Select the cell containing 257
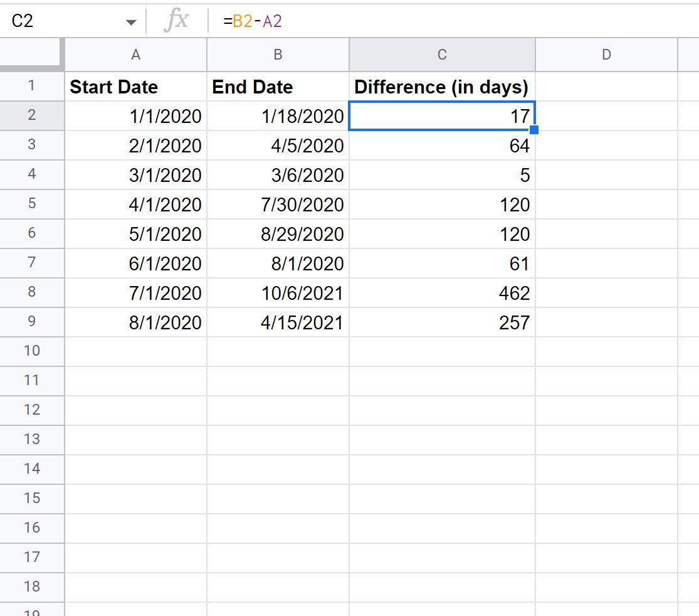 pyautogui.click(x=442, y=322)
